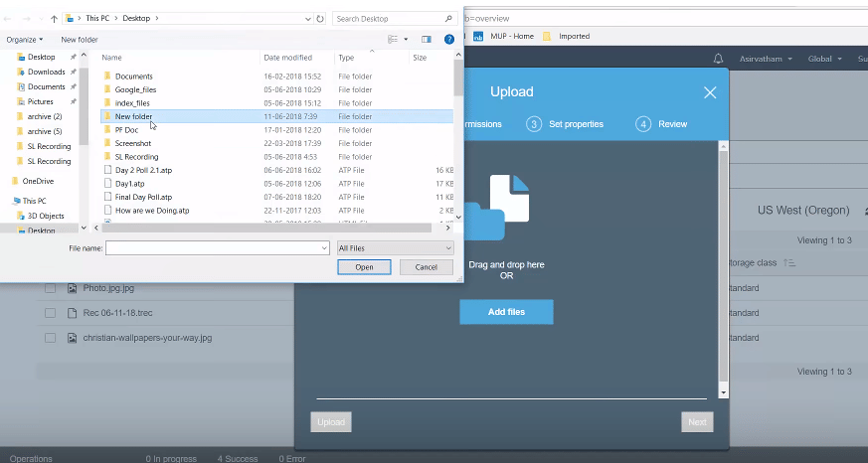Click the Add files button
Image resolution: width=868 pixels, height=463 pixels.
tap(506, 312)
